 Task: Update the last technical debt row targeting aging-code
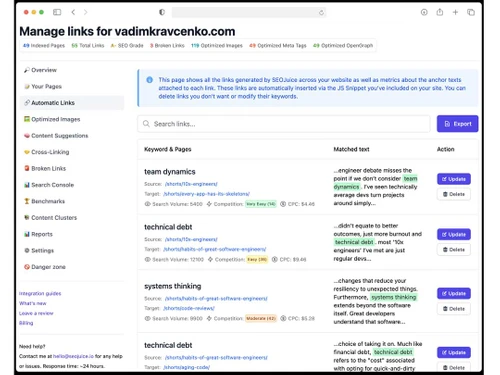coord(454,353)
